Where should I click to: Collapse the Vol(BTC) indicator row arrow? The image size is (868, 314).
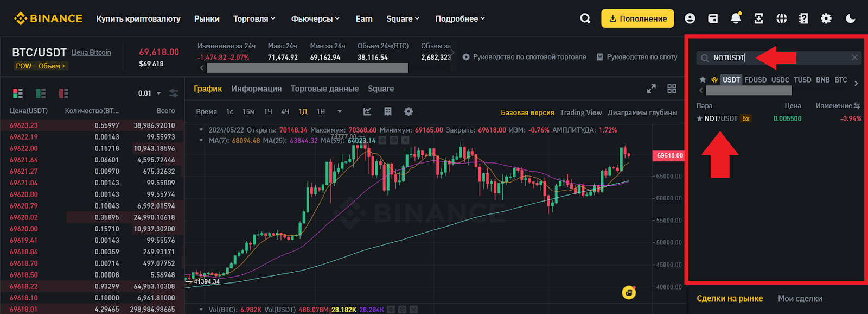click(201, 310)
